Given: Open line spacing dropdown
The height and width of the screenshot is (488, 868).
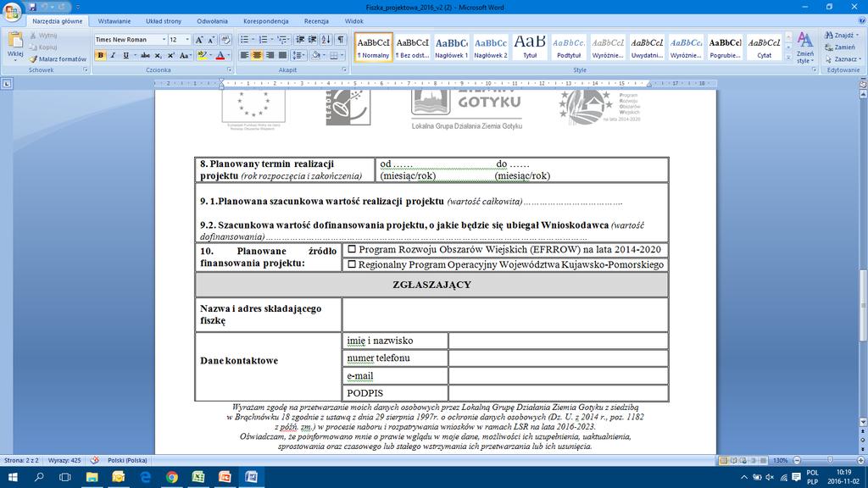Looking at the screenshot, I should click(299, 55).
